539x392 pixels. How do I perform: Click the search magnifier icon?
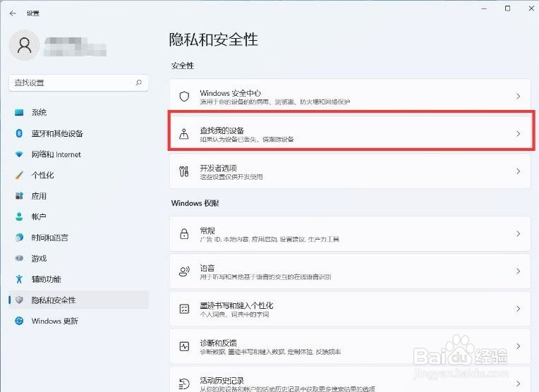click(x=138, y=82)
